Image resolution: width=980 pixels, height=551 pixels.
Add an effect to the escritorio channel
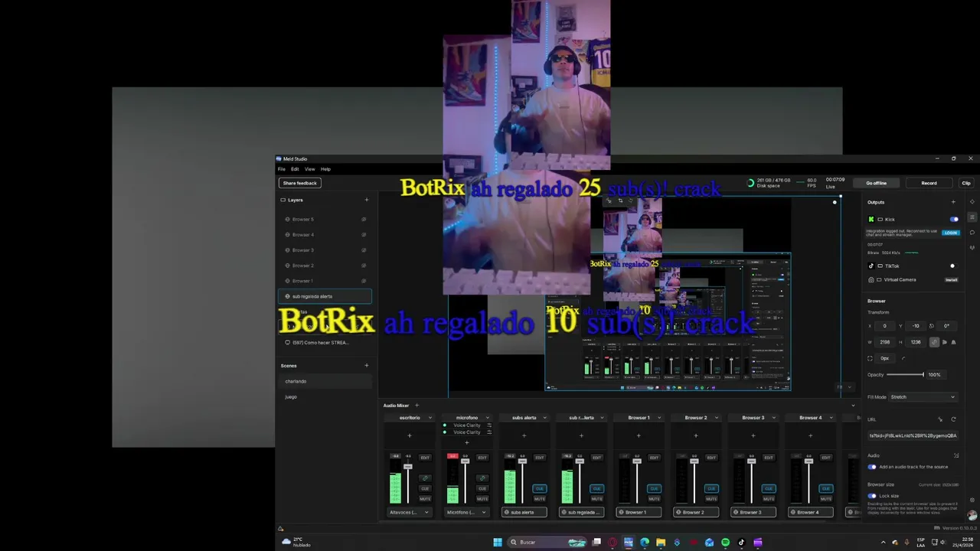pyautogui.click(x=410, y=435)
